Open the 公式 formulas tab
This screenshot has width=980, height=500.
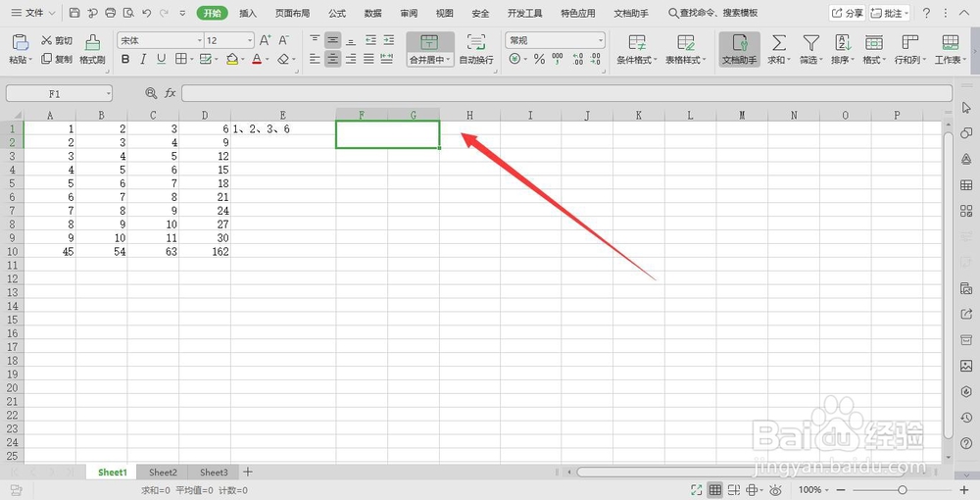coord(337,13)
